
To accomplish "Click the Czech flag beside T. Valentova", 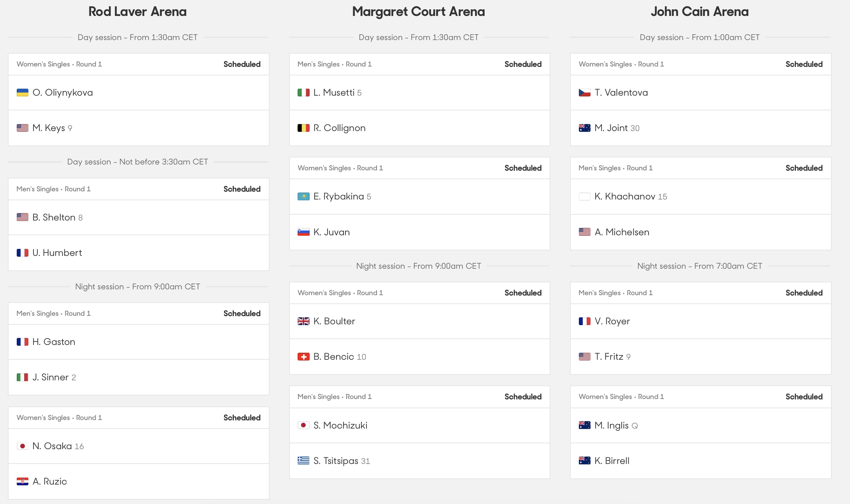I will [585, 93].
